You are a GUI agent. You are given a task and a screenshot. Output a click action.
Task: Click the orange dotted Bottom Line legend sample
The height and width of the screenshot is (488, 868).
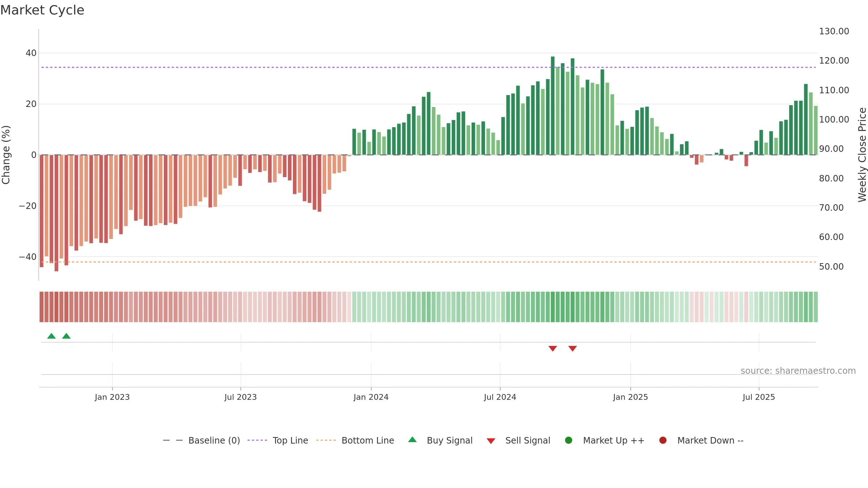click(326, 440)
